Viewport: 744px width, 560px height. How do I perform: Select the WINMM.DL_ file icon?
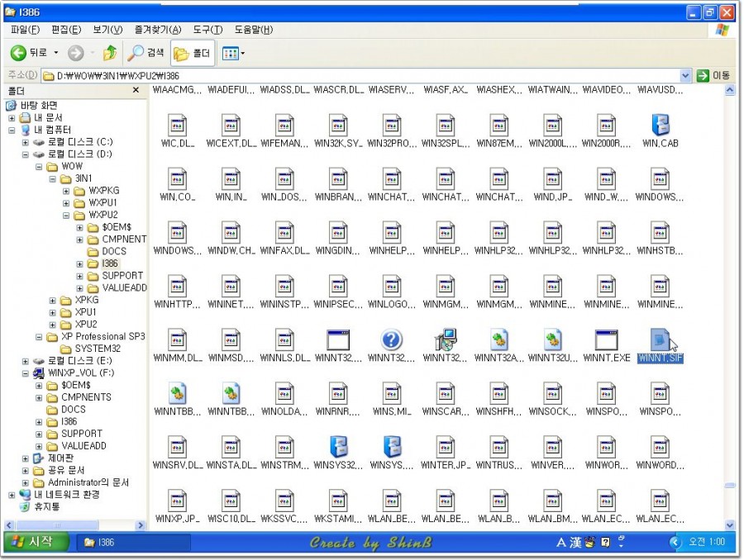pos(177,339)
